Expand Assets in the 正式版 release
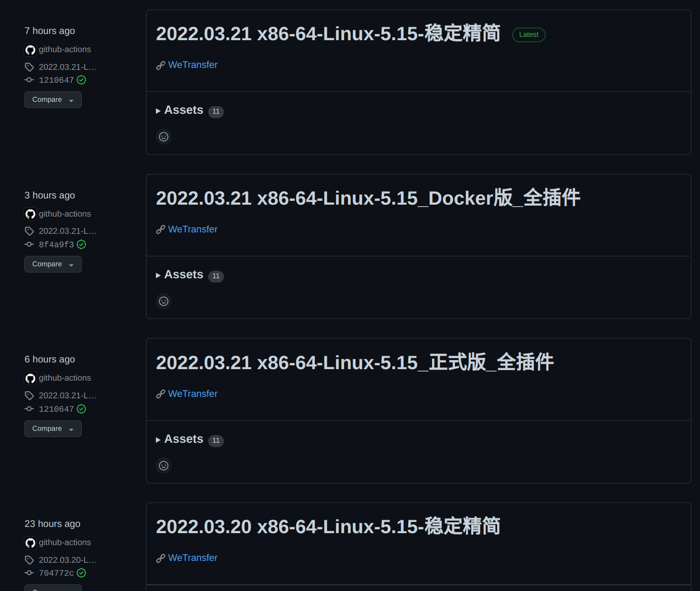 [184, 439]
